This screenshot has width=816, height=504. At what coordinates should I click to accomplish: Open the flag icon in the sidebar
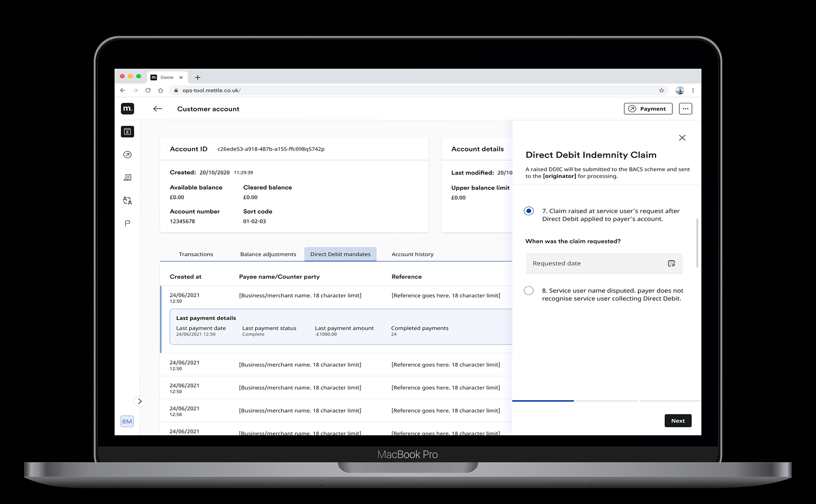click(x=127, y=223)
